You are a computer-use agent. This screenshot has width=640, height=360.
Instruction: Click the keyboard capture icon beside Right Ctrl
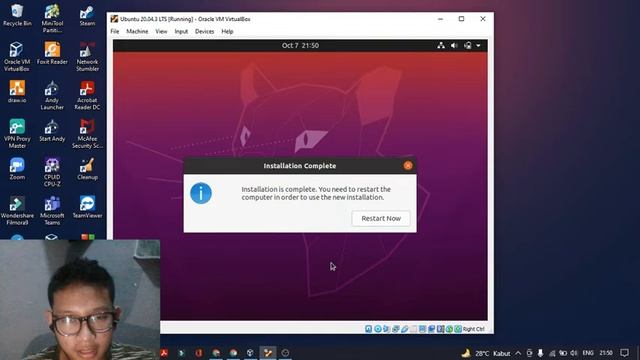coord(458,329)
